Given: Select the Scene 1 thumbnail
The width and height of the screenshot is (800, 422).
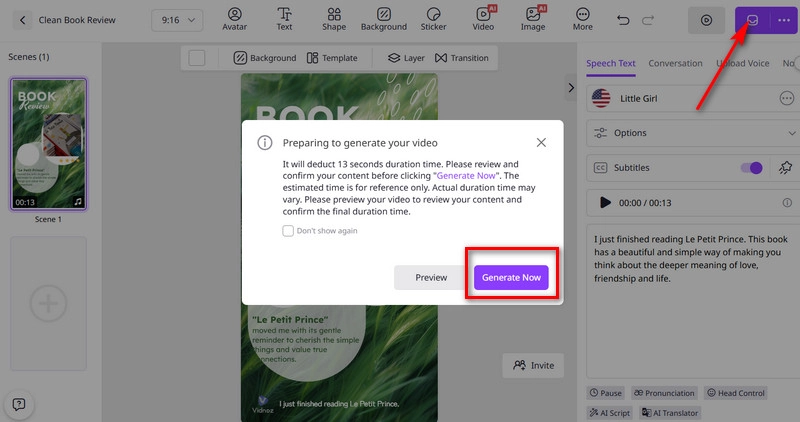Looking at the screenshot, I should coord(48,144).
